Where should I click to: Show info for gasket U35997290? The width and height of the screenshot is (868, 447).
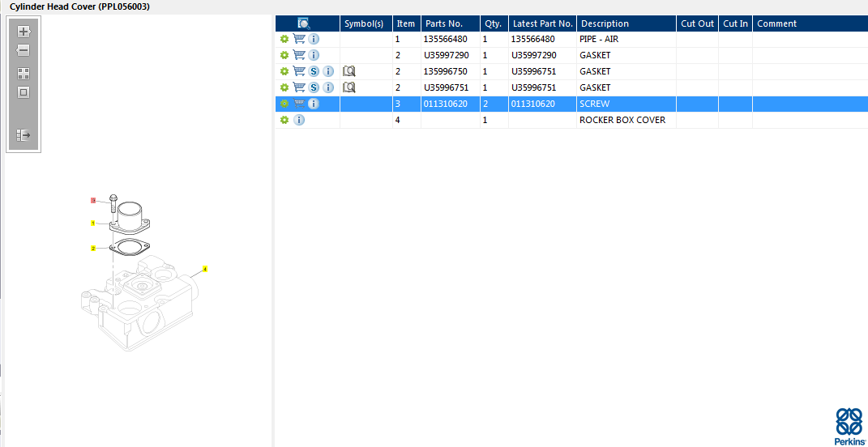pos(314,55)
